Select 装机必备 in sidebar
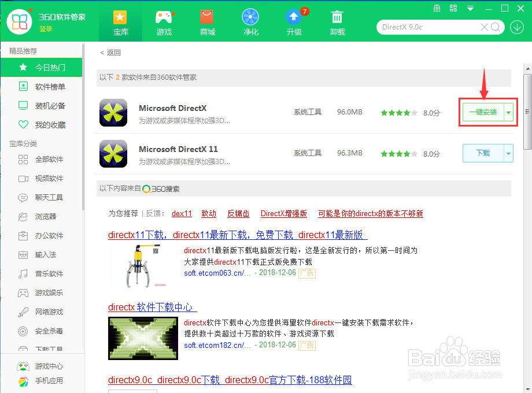Screen dimensions: 532x393 [42, 106]
